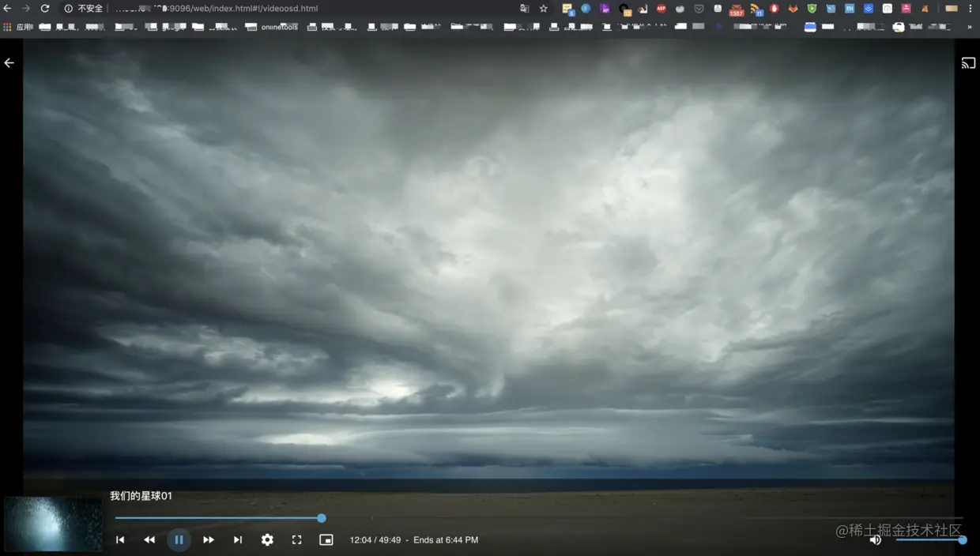
Task: Open the Pocket extension icon
Action: pyautogui.click(x=699, y=9)
